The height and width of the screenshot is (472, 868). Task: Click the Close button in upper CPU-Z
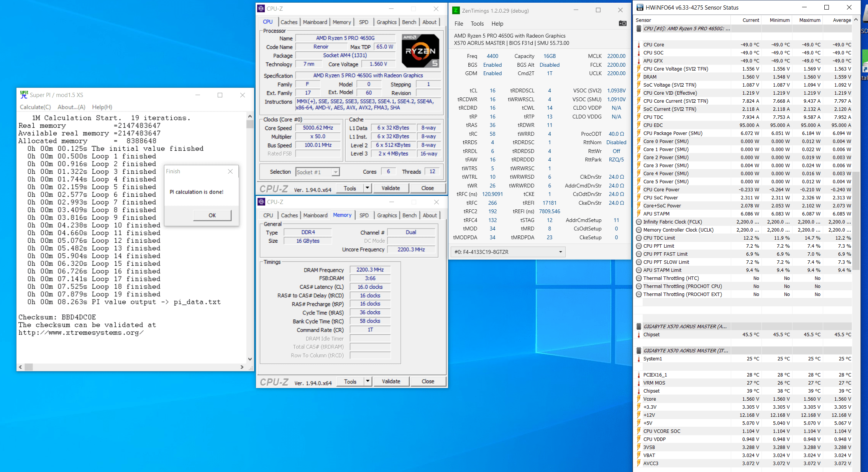tap(428, 188)
